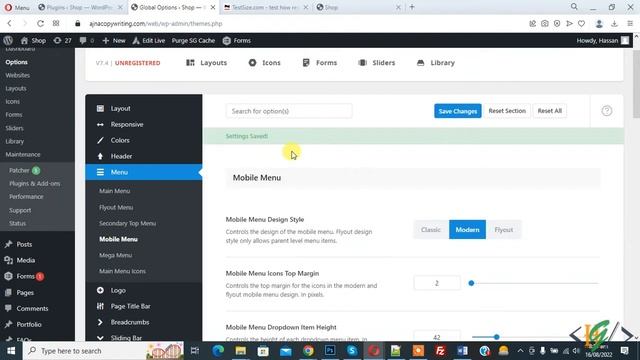Open the Mega Menu sub-section

[116, 255]
